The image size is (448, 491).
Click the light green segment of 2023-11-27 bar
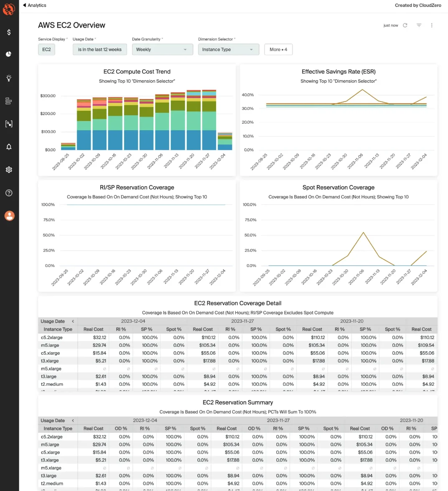[209, 121]
